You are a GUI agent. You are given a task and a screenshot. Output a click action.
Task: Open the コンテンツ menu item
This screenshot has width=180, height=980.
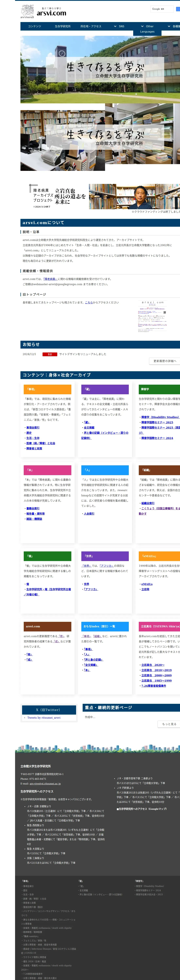click(x=34, y=26)
